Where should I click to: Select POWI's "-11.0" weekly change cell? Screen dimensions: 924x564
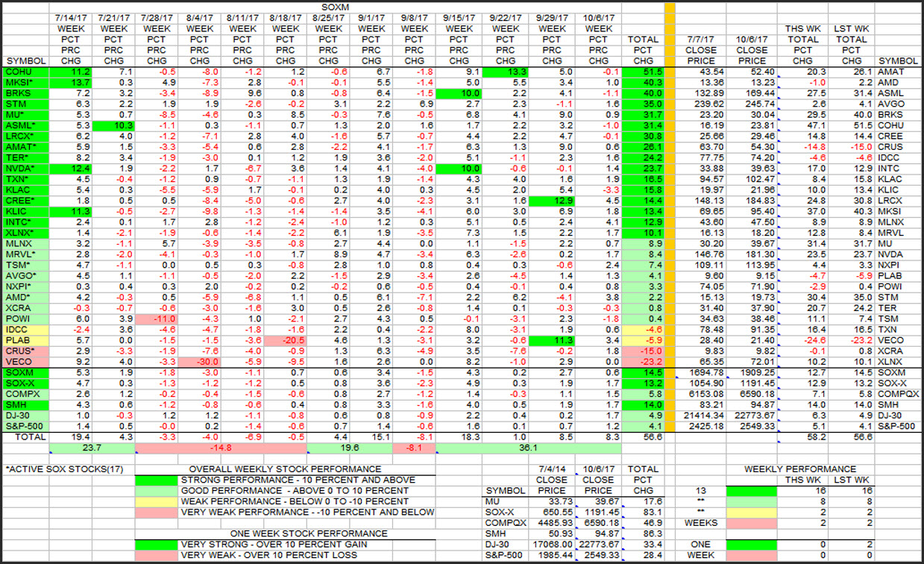click(157, 319)
